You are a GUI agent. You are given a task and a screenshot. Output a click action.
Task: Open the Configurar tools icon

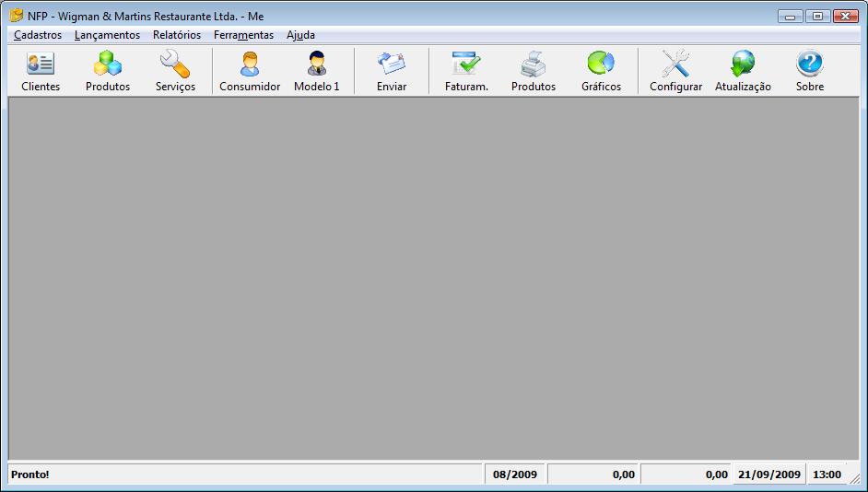675,64
